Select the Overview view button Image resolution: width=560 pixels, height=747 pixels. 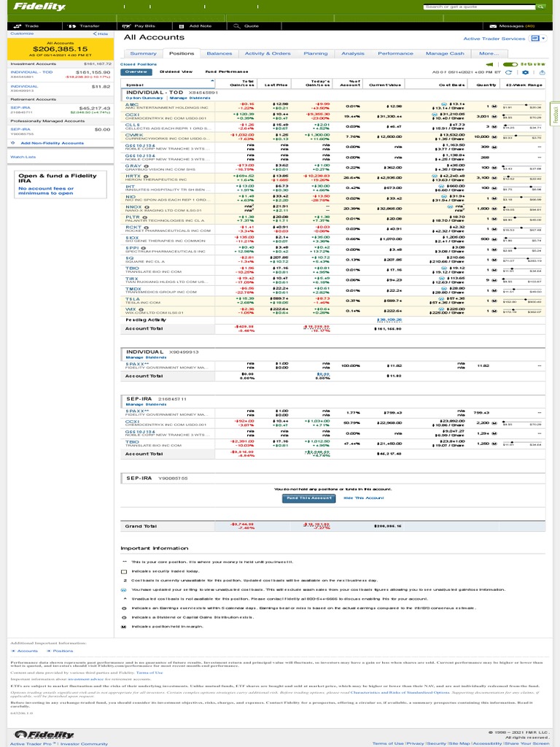[136, 72]
